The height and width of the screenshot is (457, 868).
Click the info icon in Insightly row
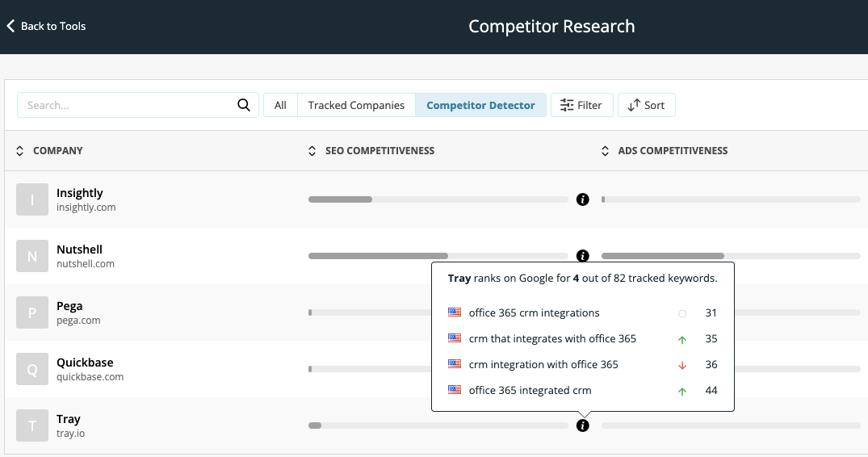point(583,199)
